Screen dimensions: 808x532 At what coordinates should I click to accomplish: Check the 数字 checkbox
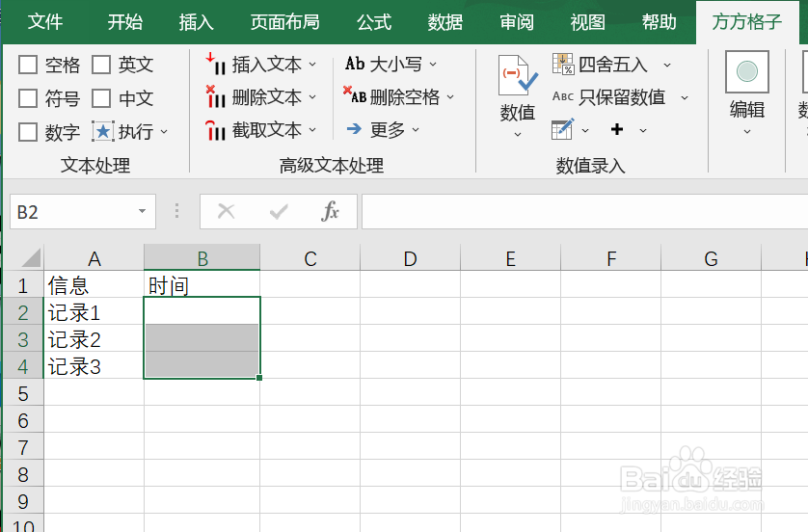[28, 132]
